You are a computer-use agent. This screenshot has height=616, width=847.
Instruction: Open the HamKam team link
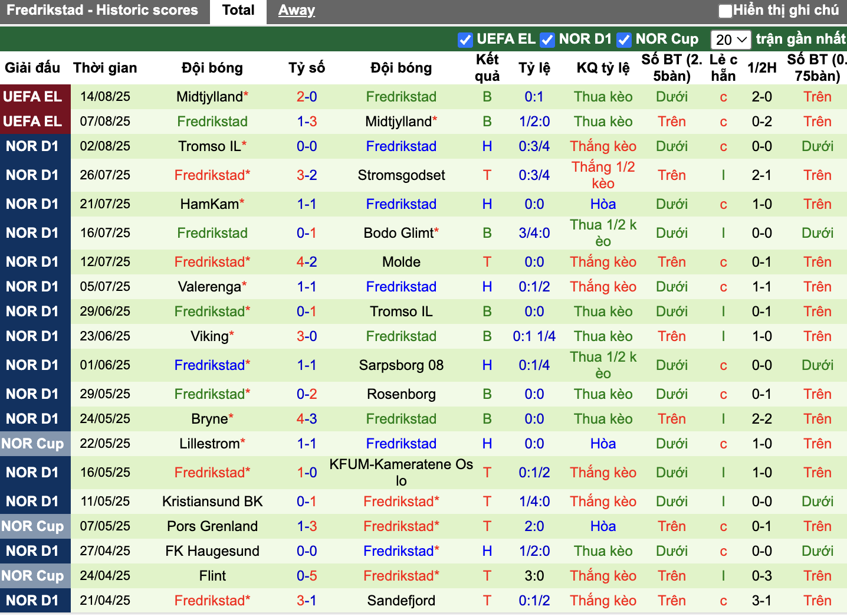point(209,204)
